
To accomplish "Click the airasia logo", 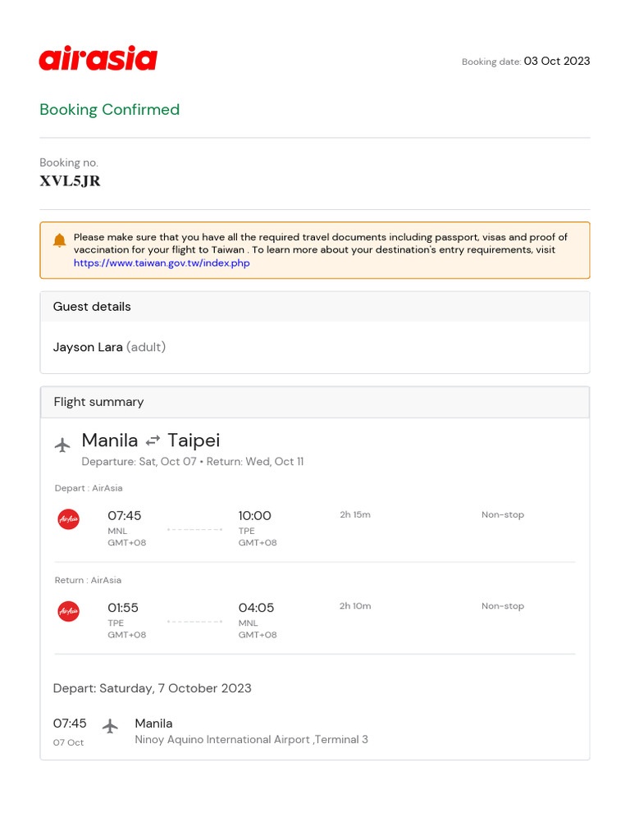I will point(98,58).
